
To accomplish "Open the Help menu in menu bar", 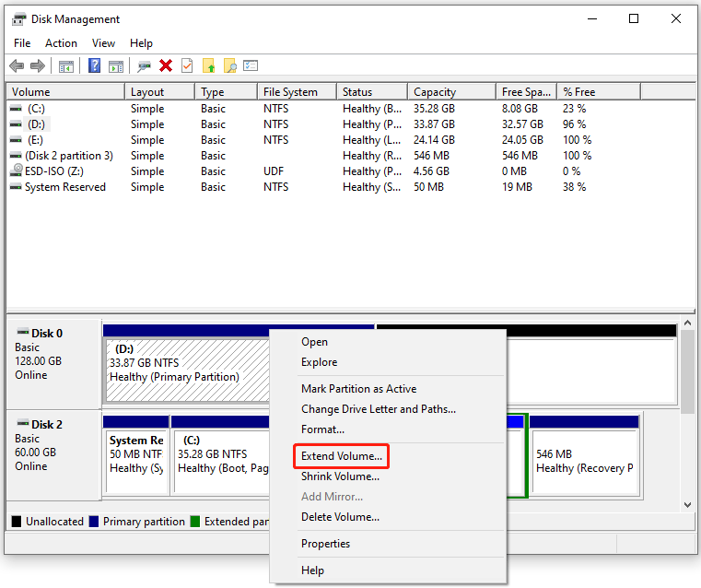I will tap(141, 43).
